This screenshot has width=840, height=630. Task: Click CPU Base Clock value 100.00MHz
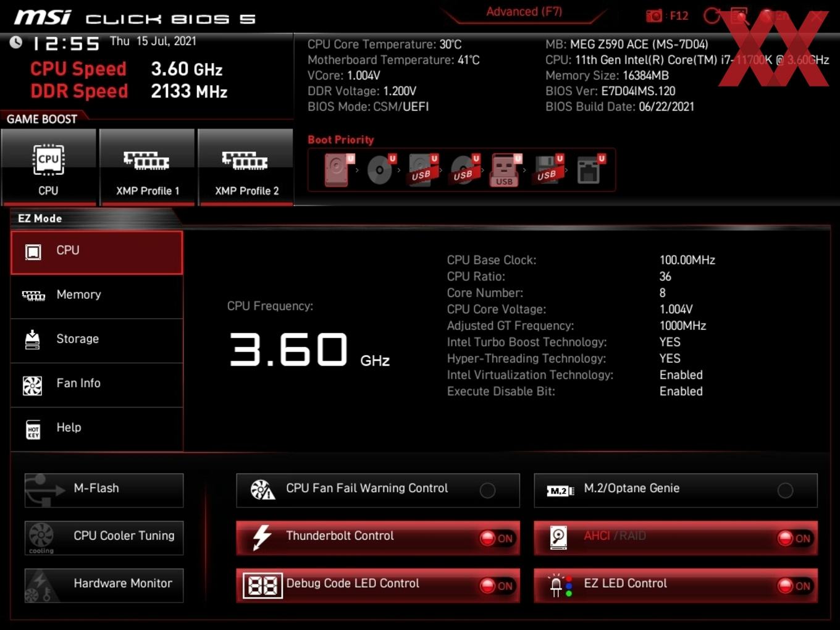click(x=687, y=260)
